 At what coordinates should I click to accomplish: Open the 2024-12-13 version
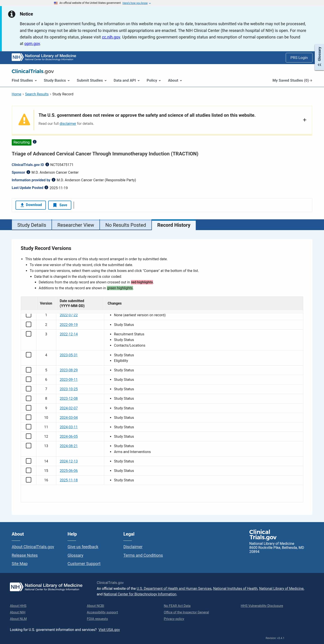tap(69, 461)
